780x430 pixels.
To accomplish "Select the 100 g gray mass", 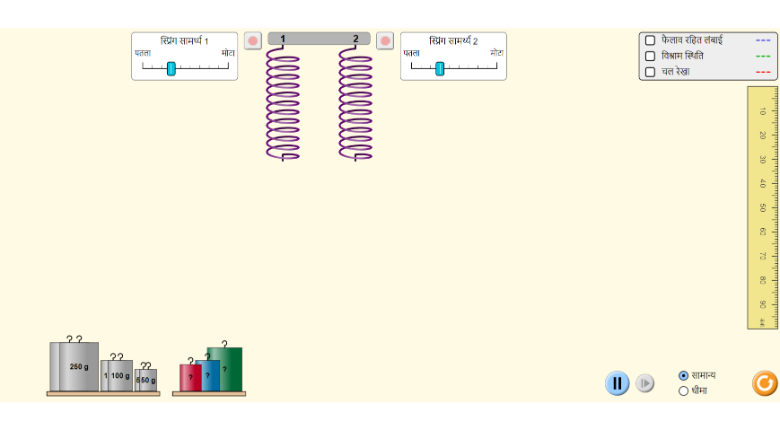I will click(119, 375).
